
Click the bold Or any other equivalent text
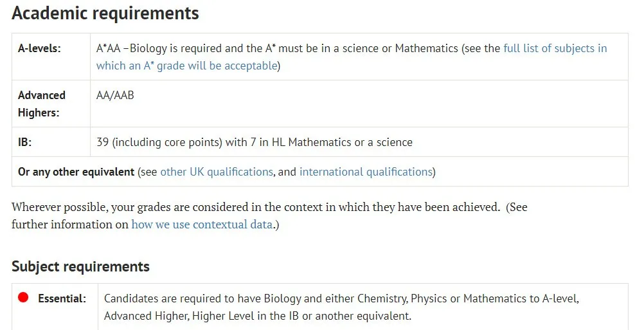click(x=76, y=172)
